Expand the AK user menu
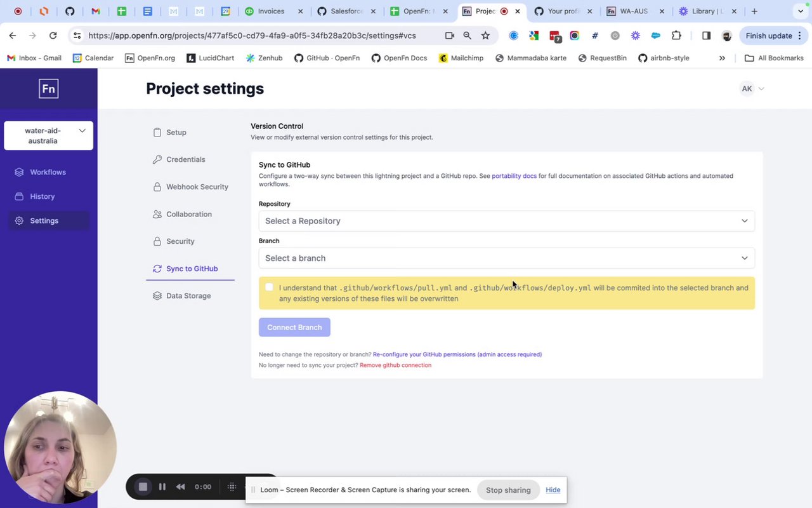Image resolution: width=812 pixels, height=508 pixels. coord(752,89)
